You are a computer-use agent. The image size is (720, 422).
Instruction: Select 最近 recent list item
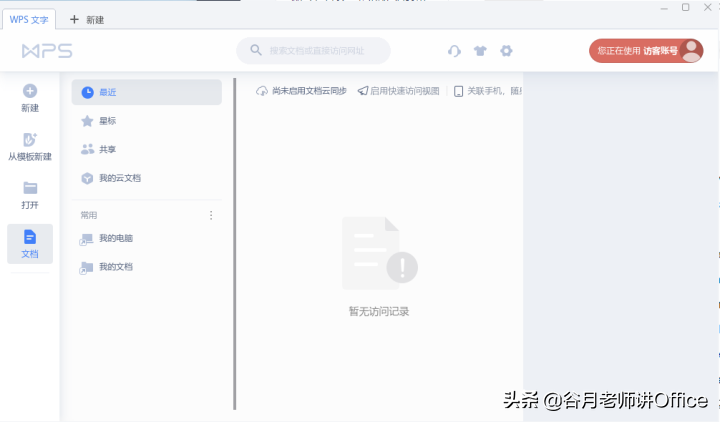coord(146,92)
